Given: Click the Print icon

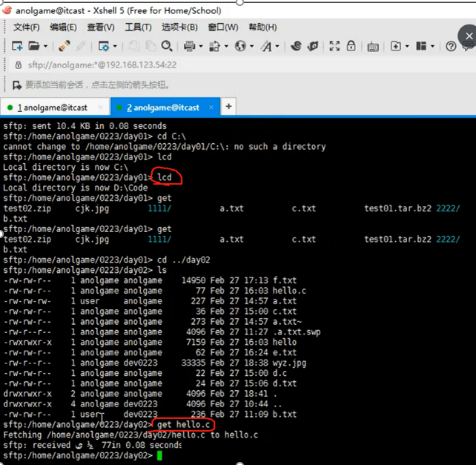Looking at the screenshot, I should click(189, 46).
